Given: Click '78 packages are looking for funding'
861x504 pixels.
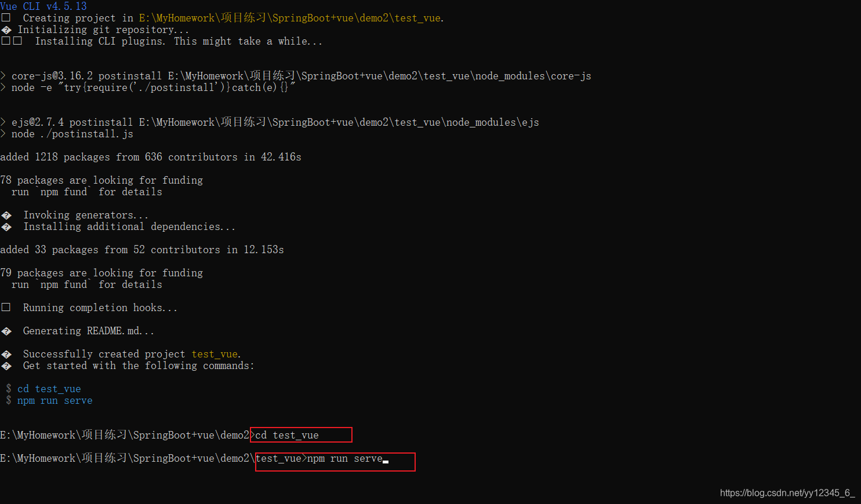Looking at the screenshot, I should pyautogui.click(x=101, y=180).
